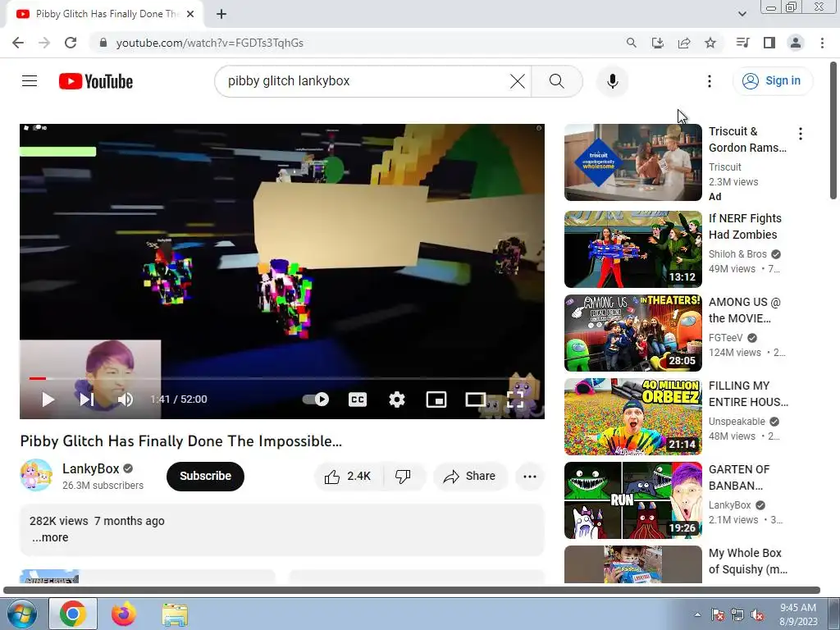
Task: Click the Sign in button
Action: click(x=773, y=81)
